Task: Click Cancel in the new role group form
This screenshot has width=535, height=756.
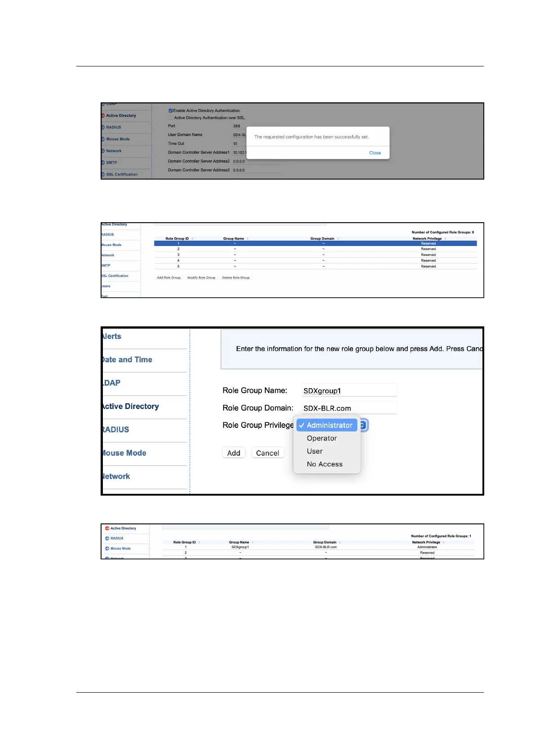Action: point(267,453)
